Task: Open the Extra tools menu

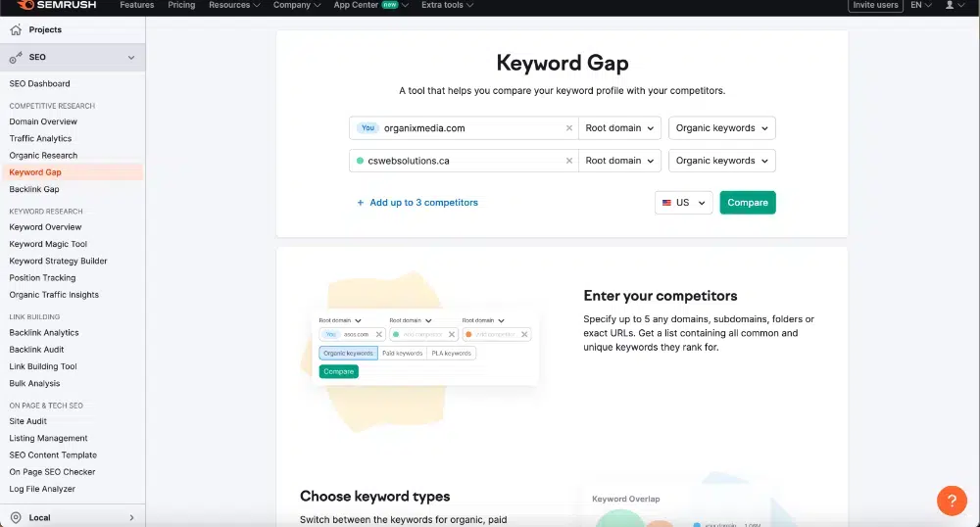Action: (448, 5)
